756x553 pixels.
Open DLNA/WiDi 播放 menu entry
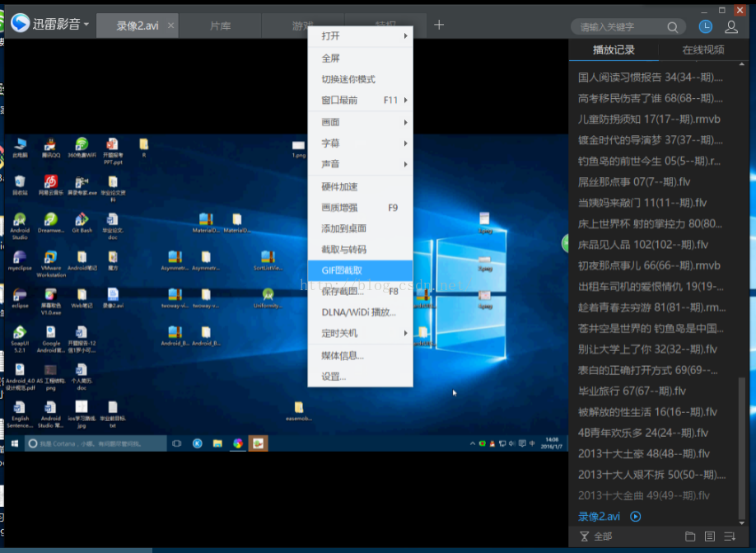tap(360, 312)
